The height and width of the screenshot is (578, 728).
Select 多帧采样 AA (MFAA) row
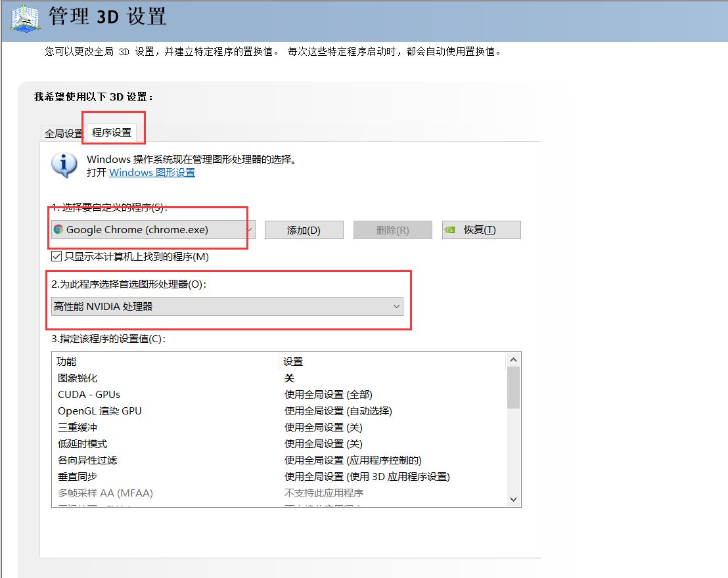(x=279, y=493)
